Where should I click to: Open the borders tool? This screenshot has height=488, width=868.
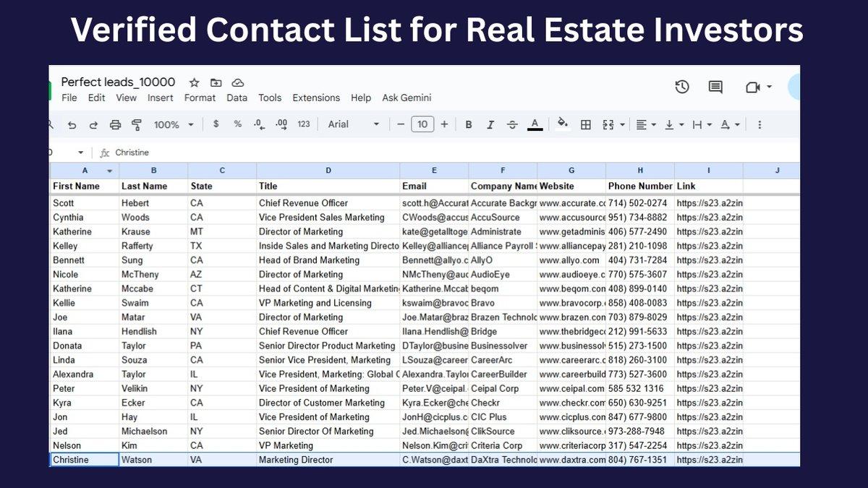[x=586, y=124]
